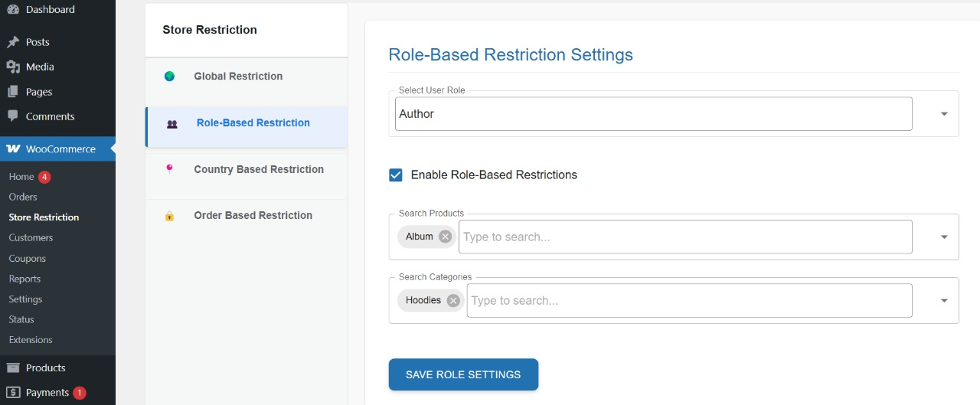Switch to Country Based Restriction tab
This screenshot has width=980, height=405.
tap(258, 169)
